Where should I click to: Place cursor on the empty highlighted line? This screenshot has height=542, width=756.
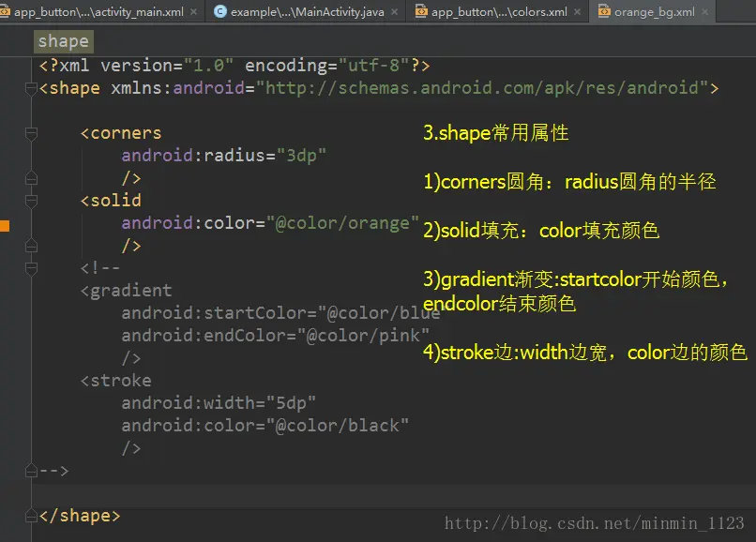(393, 496)
